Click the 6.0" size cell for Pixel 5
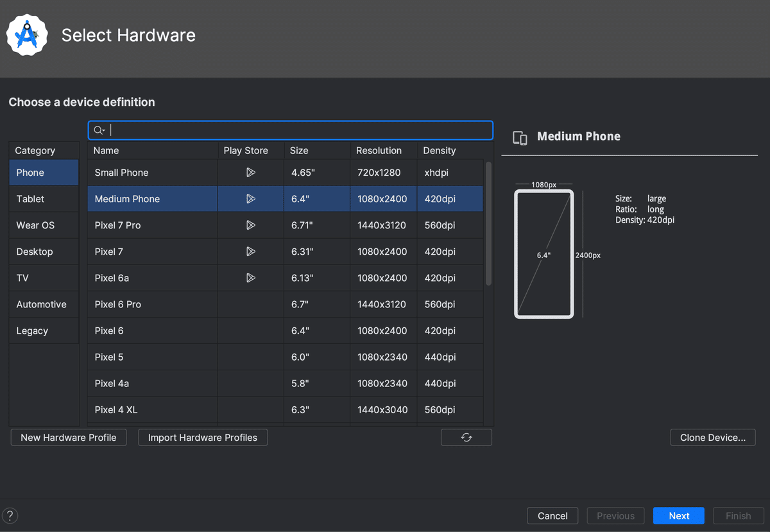 [x=317, y=357]
